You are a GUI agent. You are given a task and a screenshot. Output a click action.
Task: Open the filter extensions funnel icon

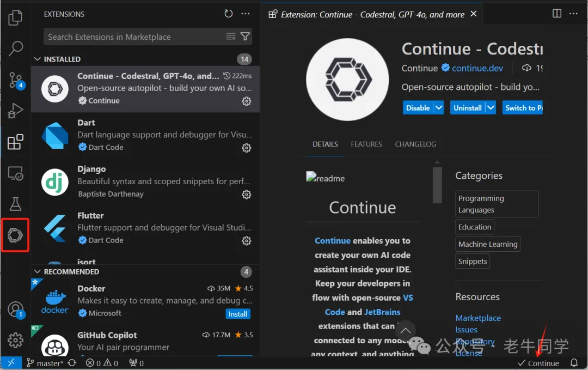click(245, 37)
